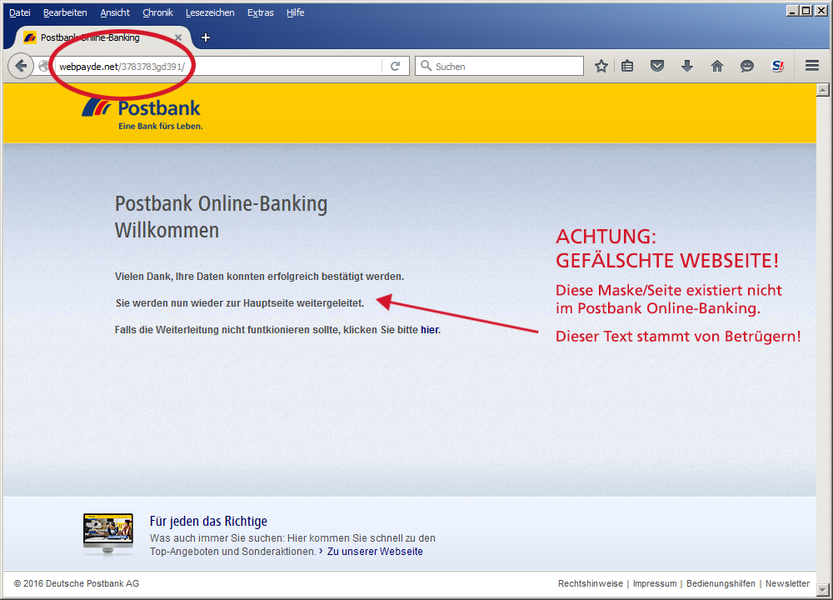Open the Lesezeichen menu
The image size is (833, 600).
click(210, 12)
